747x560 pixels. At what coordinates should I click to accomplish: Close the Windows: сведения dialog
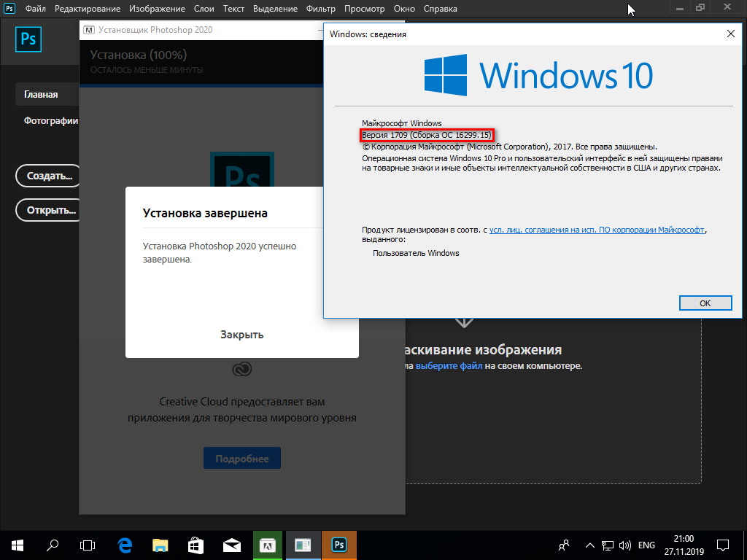click(731, 34)
